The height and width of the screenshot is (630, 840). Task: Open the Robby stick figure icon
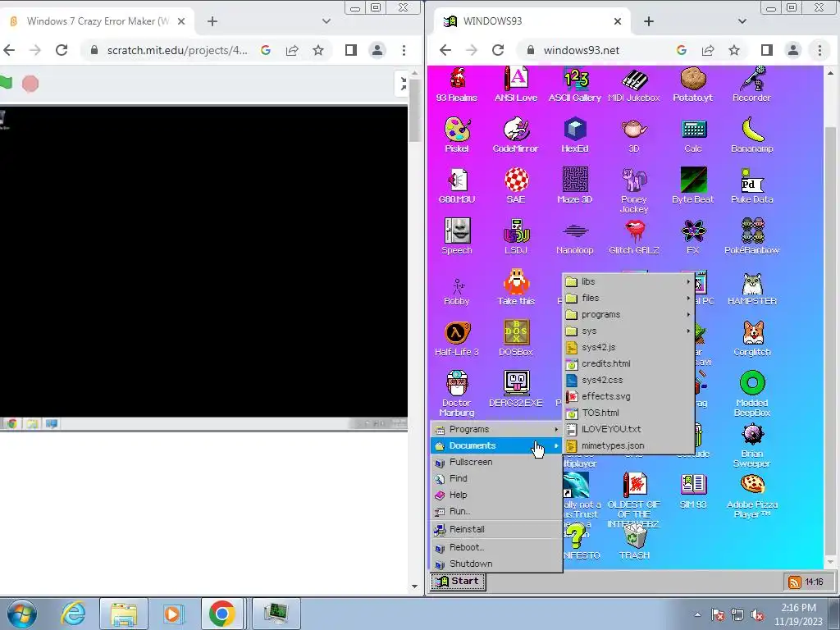pyautogui.click(x=457, y=291)
